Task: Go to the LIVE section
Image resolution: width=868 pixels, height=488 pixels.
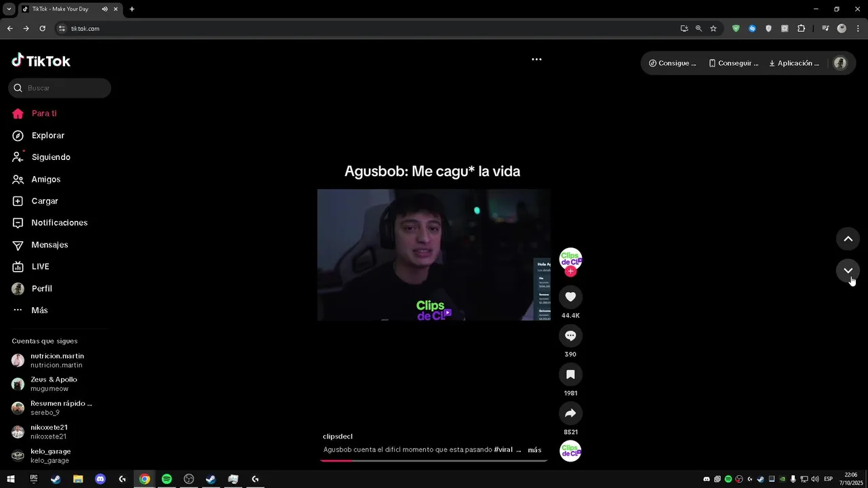Action: 31,266
